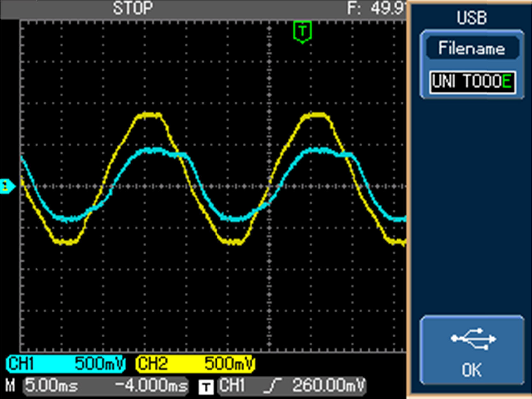Open the CH1 trigger source selector
The height and width of the screenshot is (399, 532).
tap(232, 386)
